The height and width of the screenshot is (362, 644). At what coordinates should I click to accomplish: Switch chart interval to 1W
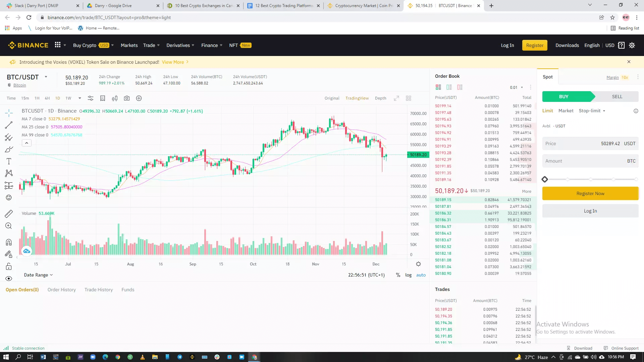[68, 98]
